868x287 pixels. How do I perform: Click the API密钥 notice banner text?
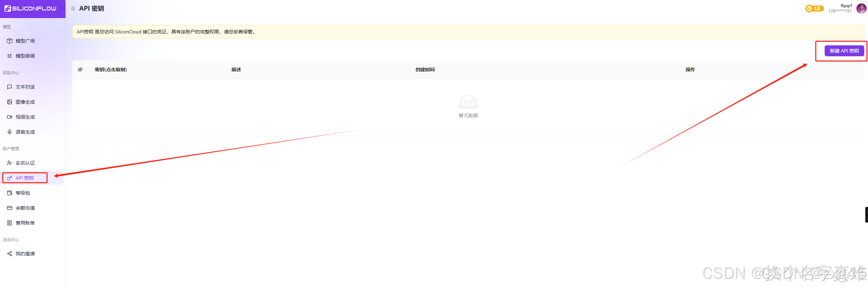[x=166, y=32]
